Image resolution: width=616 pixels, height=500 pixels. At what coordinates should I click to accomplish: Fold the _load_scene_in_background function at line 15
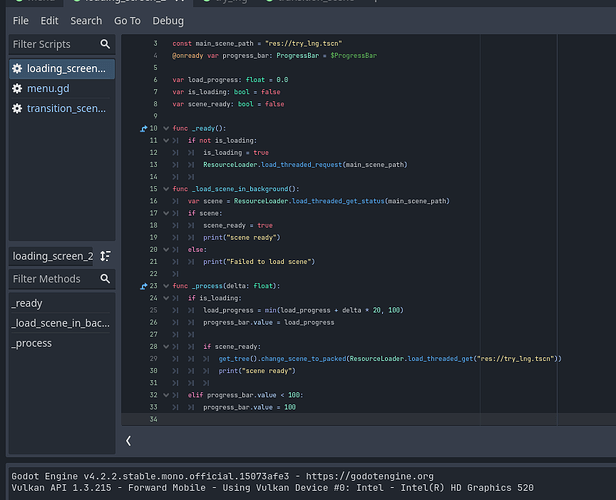pos(165,189)
